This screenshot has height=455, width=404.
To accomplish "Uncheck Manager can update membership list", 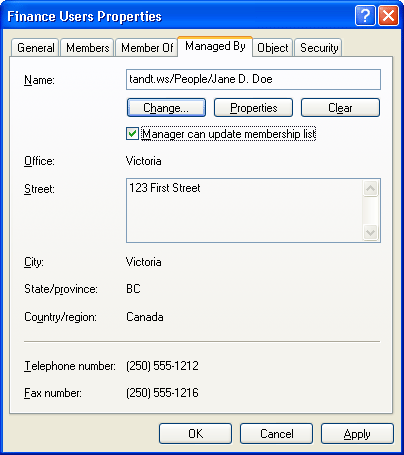I will 132,134.
